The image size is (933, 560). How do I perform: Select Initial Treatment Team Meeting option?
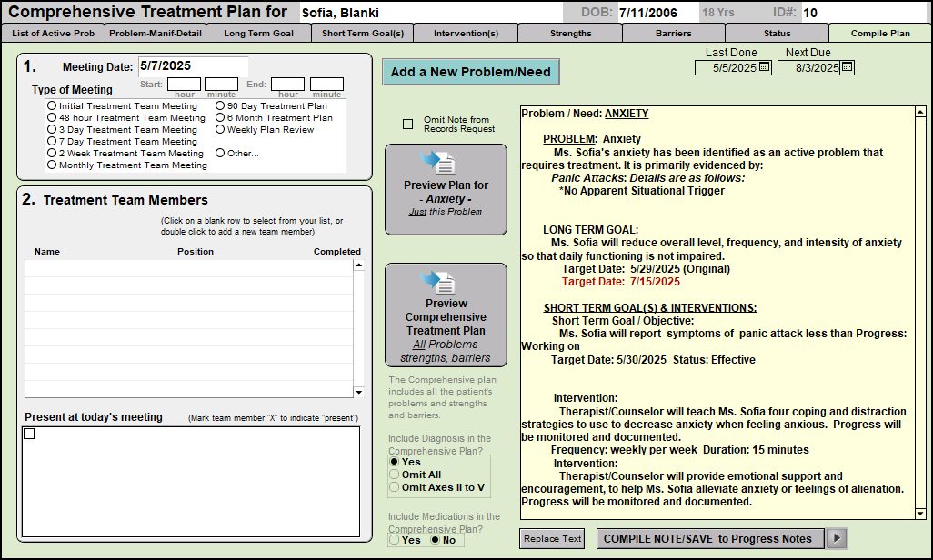click(x=52, y=106)
